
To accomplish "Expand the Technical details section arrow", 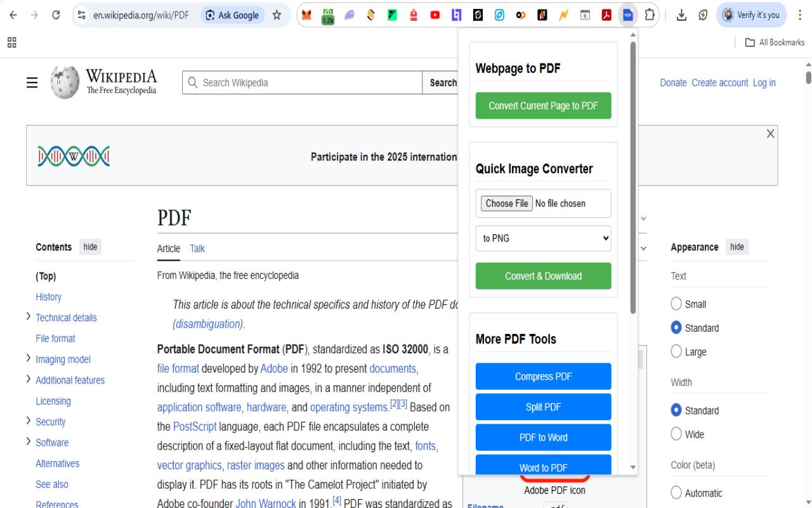I will (x=28, y=317).
